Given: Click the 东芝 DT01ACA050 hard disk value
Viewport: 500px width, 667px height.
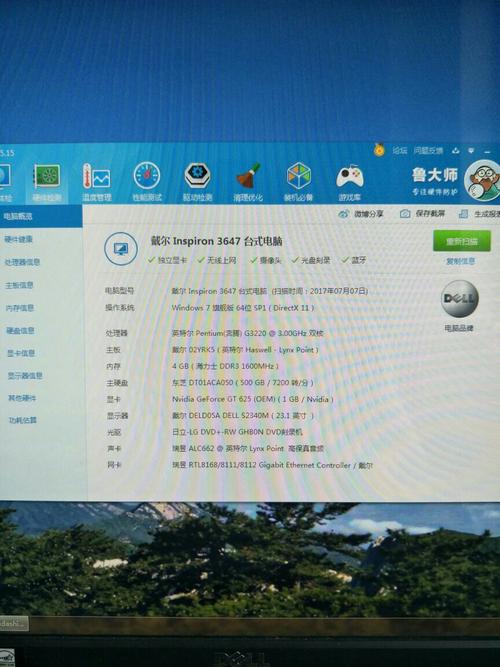Looking at the screenshot, I should coord(243,382).
